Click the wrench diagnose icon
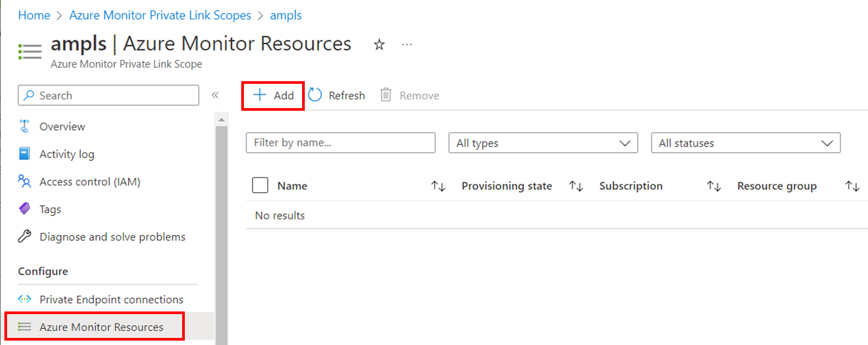This screenshot has width=868, height=345. (x=24, y=236)
